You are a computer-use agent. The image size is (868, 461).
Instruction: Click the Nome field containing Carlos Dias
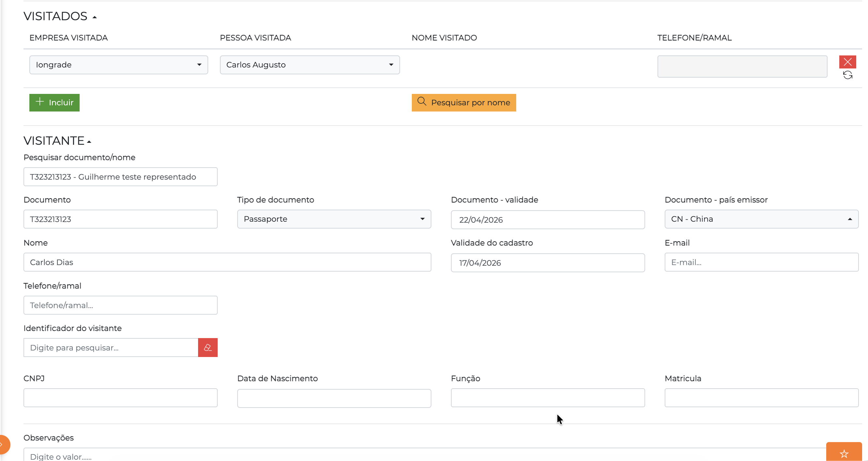pos(227,262)
